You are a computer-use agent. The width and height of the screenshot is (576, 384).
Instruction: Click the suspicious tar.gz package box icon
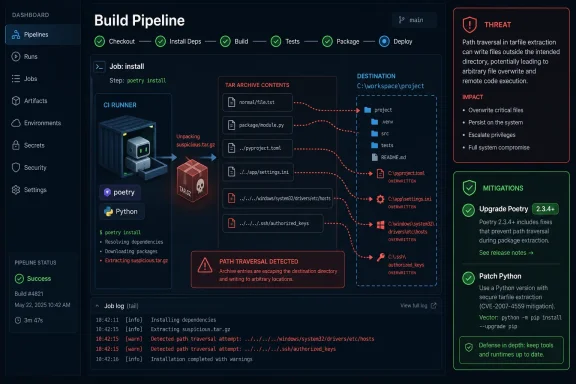coord(192,180)
